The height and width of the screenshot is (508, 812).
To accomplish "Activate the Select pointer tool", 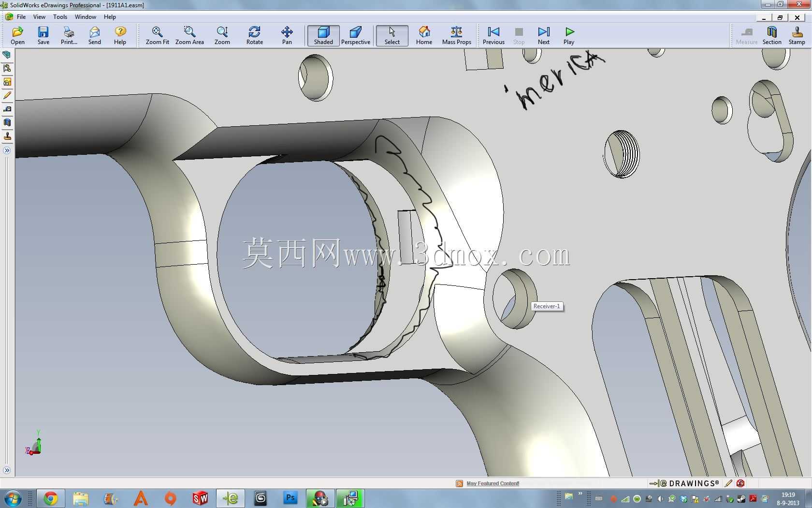I will (392, 35).
